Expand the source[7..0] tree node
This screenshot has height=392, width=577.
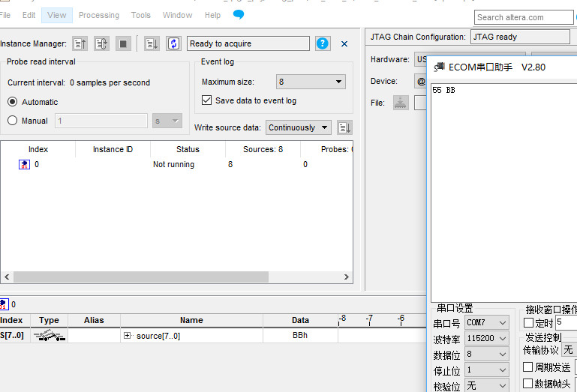coord(128,336)
